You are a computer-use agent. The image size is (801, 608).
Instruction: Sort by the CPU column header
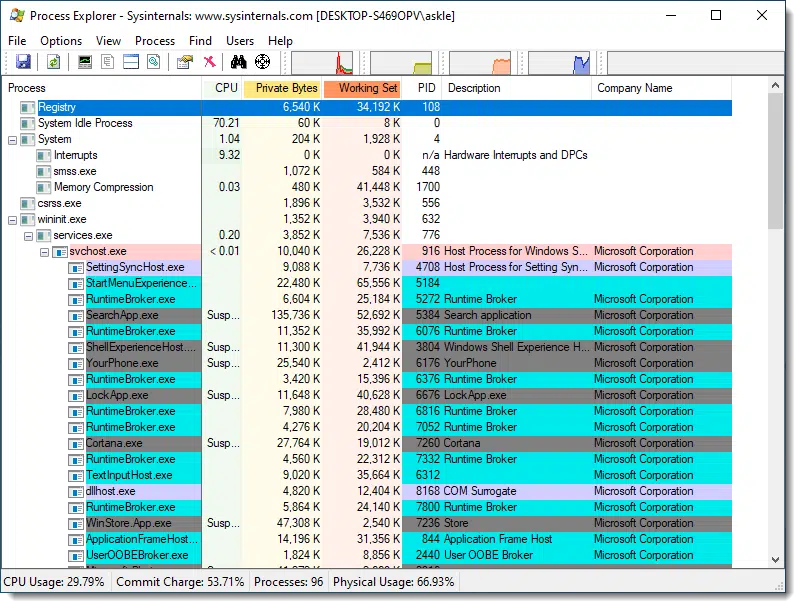pyautogui.click(x=223, y=88)
